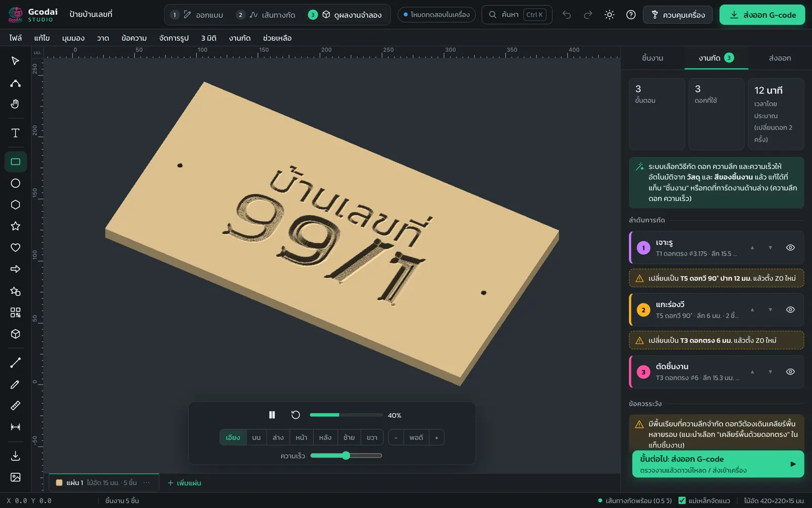Toggle visibility of the ตัดชิ้นงาน operation
This screenshot has width=812, height=508.
tap(790, 371)
